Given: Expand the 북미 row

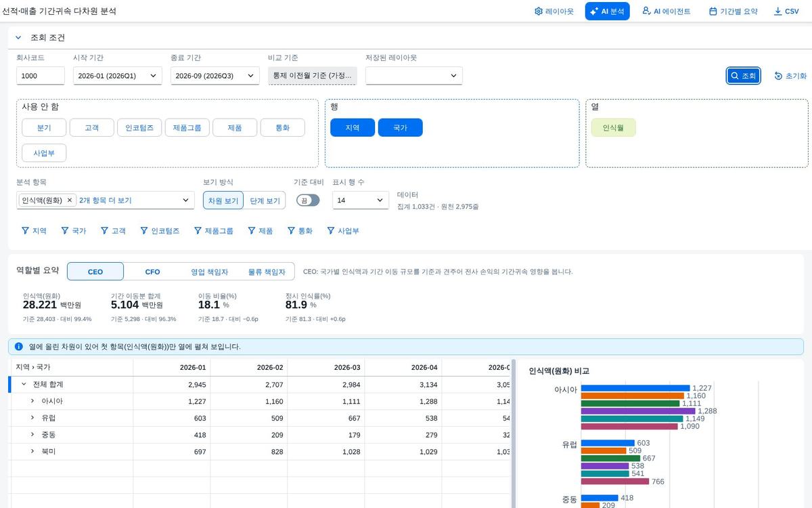Looking at the screenshot, I should (x=32, y=451).
